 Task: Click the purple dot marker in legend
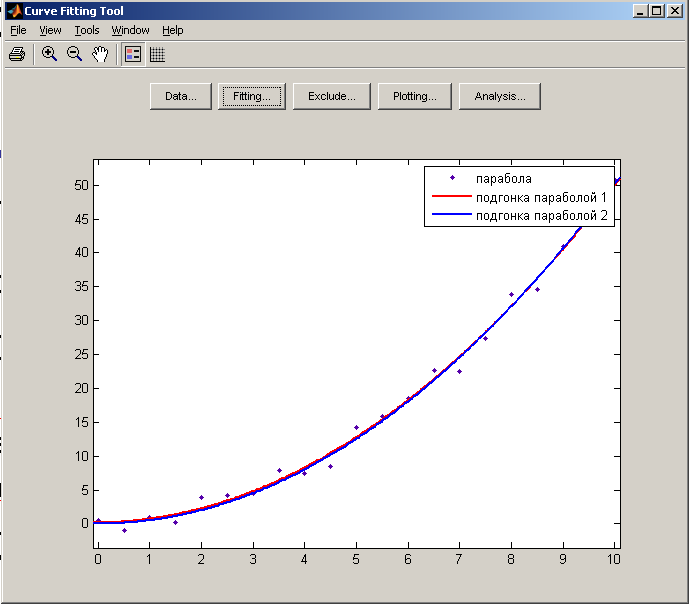click(452, 178)
